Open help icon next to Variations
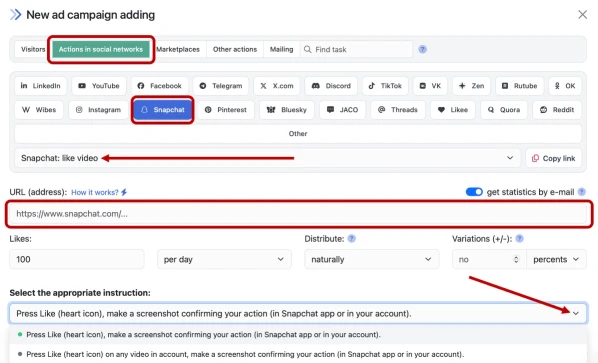The width and height of the screenshot is (598, 363). (x=519, y=239)
